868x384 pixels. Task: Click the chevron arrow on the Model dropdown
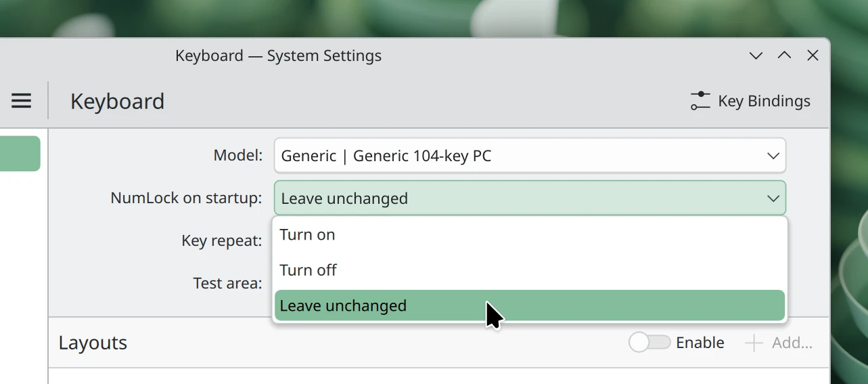click(773, 156)
